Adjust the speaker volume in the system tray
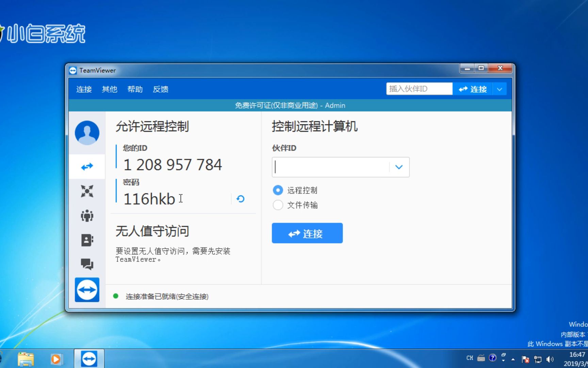 (x=550, y=358)
